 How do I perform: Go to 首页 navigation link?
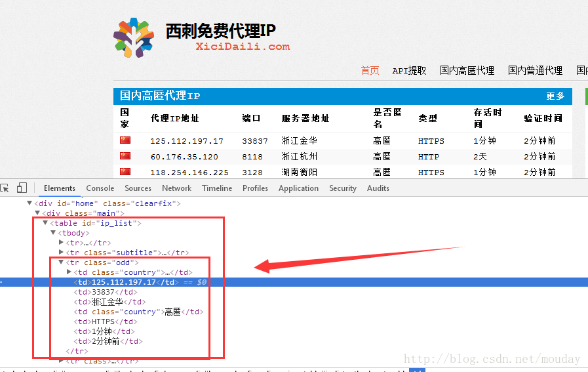370,70
